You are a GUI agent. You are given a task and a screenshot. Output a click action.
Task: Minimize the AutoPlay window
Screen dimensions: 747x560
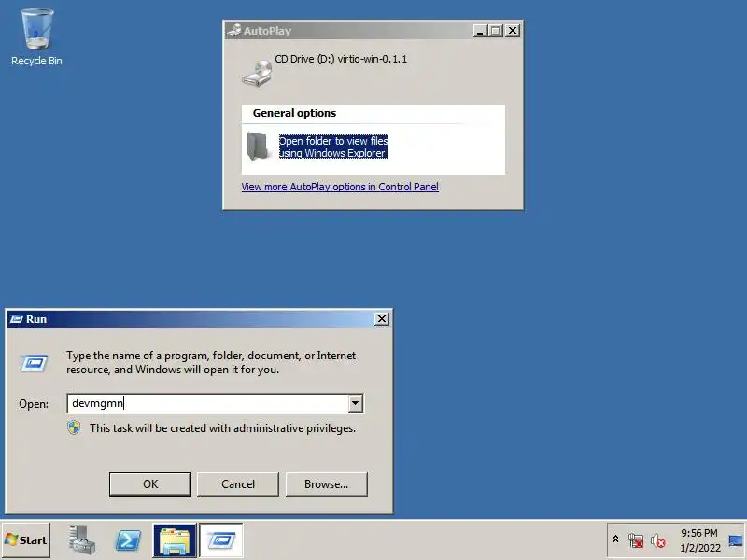(x=480, y=31)
